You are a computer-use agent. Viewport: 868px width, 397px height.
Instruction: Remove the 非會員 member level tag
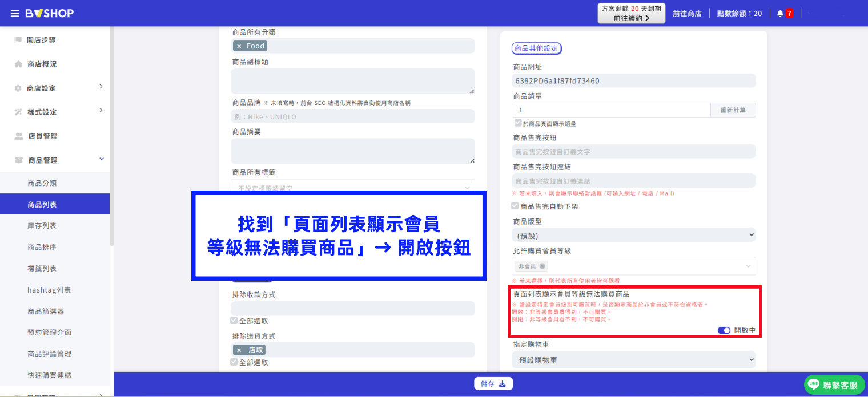click(x=542, y=266)
